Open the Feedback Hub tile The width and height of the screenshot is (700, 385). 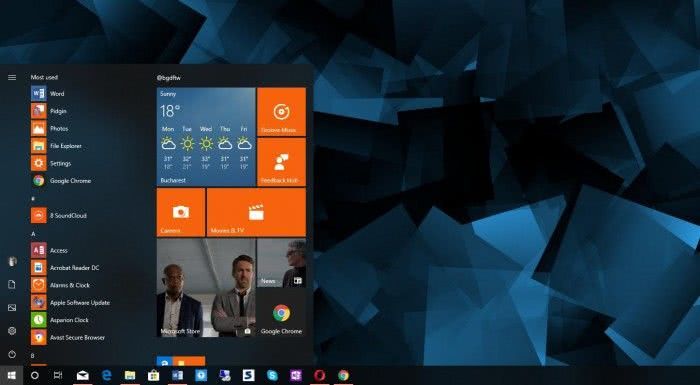click(x=281, y=162)
